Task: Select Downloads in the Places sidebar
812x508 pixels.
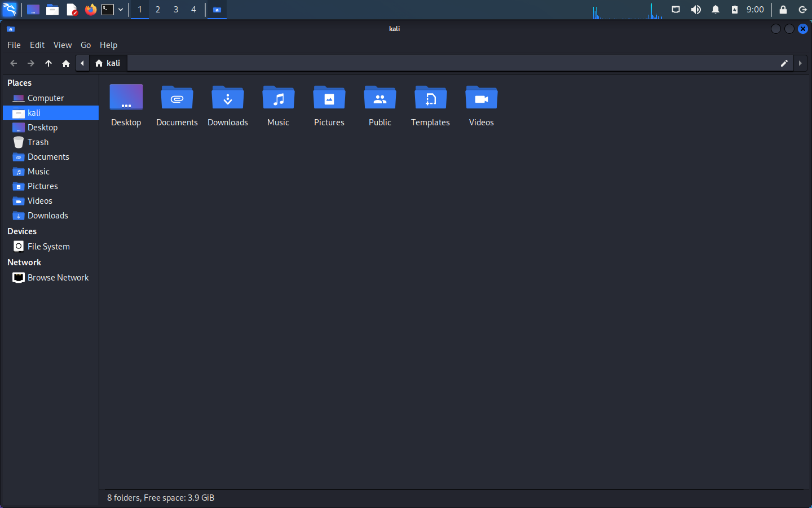Action: click(51, 216)
